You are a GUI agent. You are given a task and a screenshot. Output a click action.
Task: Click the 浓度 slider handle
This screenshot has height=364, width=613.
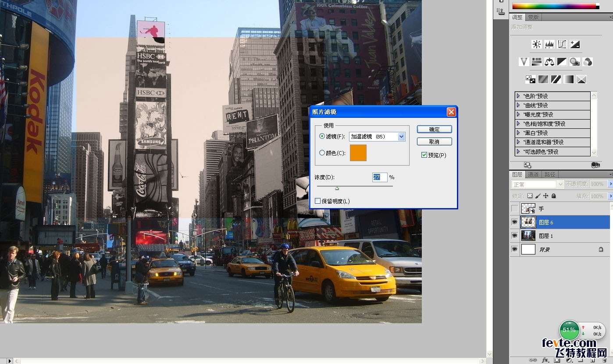337,188
